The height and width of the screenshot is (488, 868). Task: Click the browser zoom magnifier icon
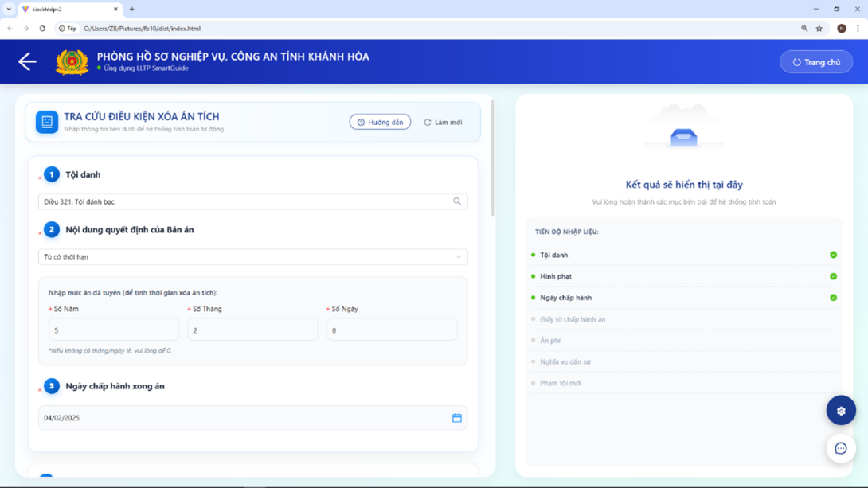[x=804, y=29]
